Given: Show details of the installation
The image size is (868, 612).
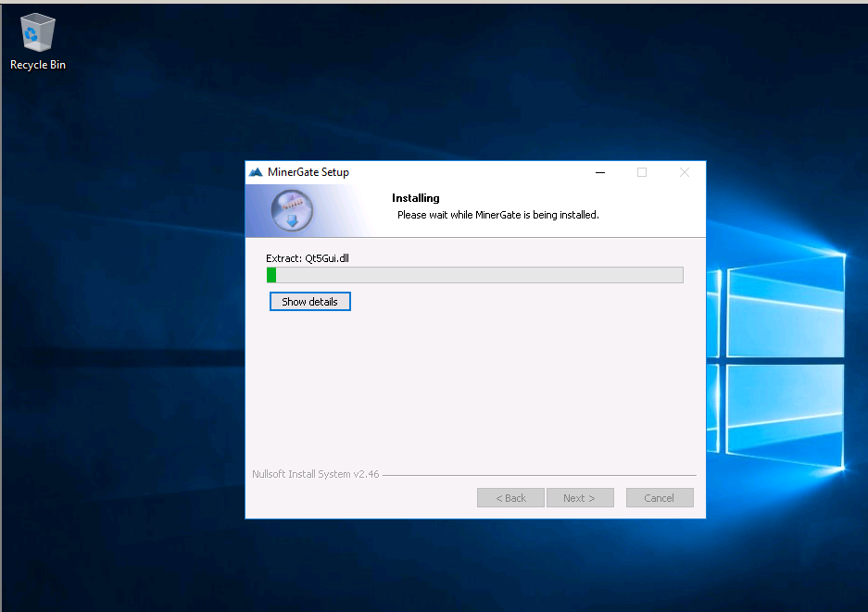Looking at the screenshot, I should (x=310, y=302).
